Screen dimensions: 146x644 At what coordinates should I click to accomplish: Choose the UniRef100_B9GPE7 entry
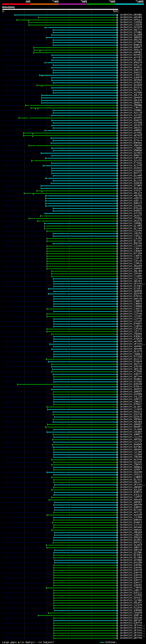pyautogui.click(x=131, y=48)
